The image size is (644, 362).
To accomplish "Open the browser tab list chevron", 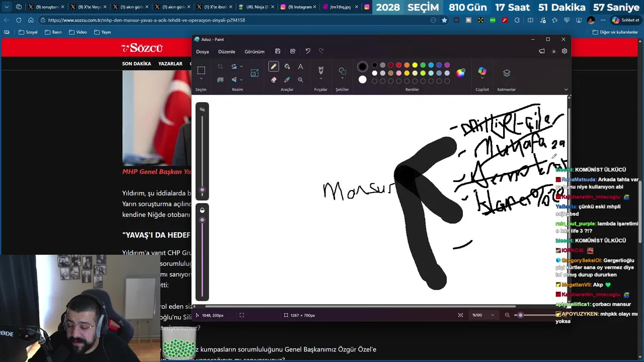I will coord(6,7).
